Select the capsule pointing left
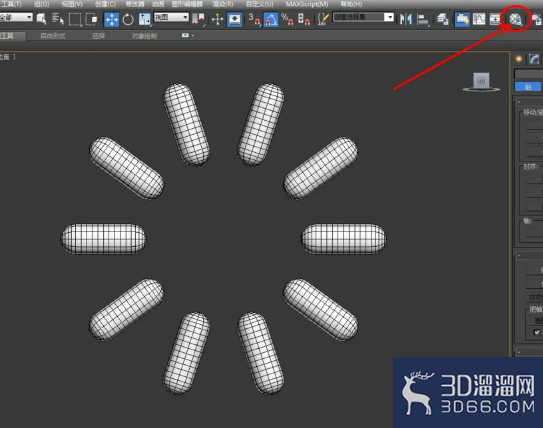Screen dimensions: 543x428 coord(103,239)
